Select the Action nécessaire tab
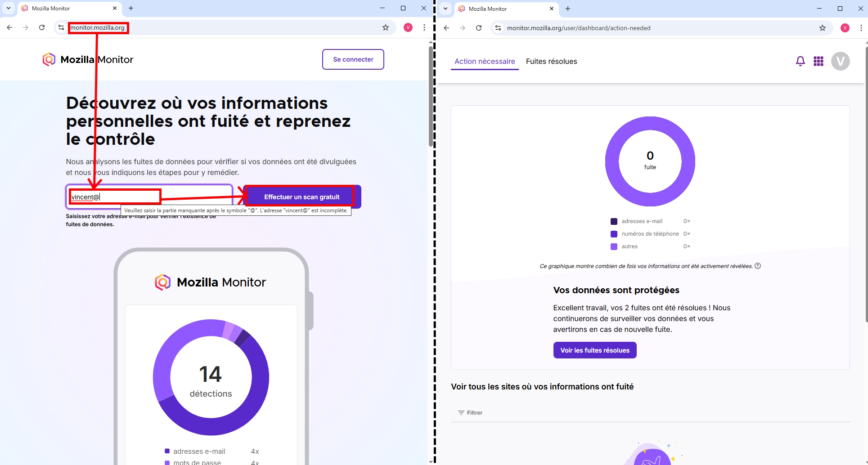 (x=484, y=62)
